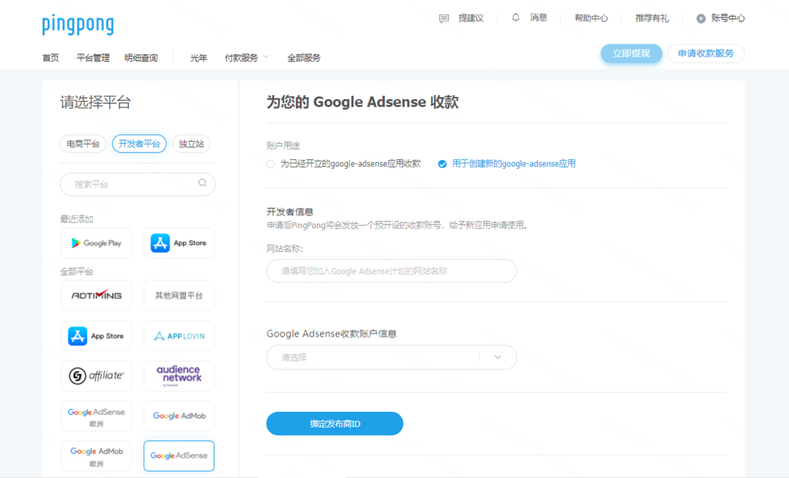Screen dimensions: 789x478
Task: Select radio 用于创建新的google-adsense应用
Action: pyautogui.click(x=442, y=164)
